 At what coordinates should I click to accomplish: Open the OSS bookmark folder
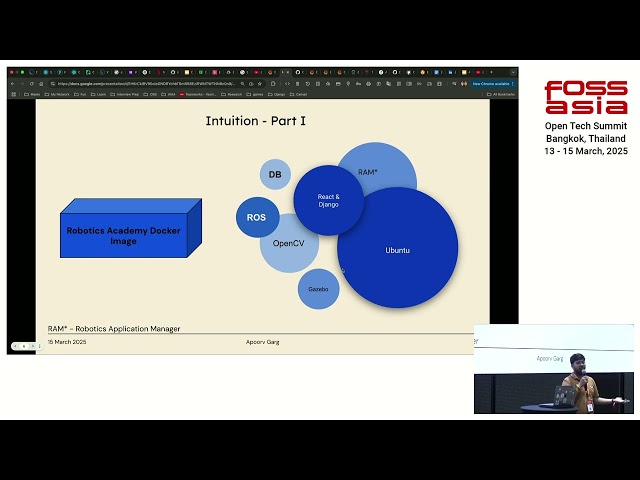click(x=151, y=94)
